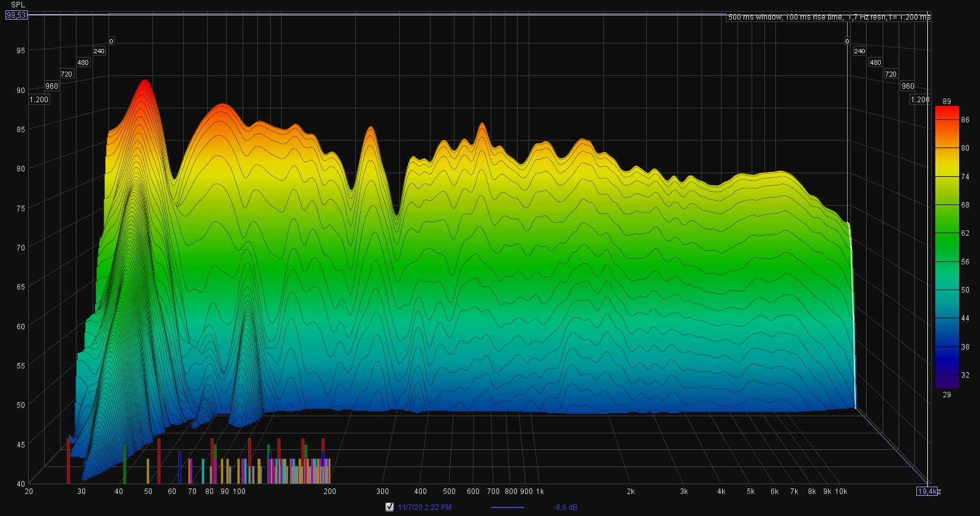Image resolution: width=980 pixels, height=516 pixels.
Task: Click the red room mode bar near 54 Hz
Action: (x=159, y=460)
